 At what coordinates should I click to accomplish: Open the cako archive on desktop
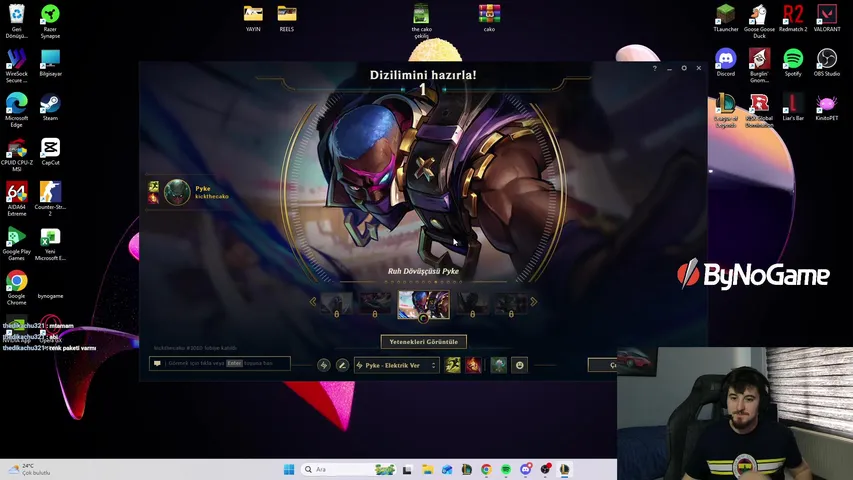tap(489, 19)
